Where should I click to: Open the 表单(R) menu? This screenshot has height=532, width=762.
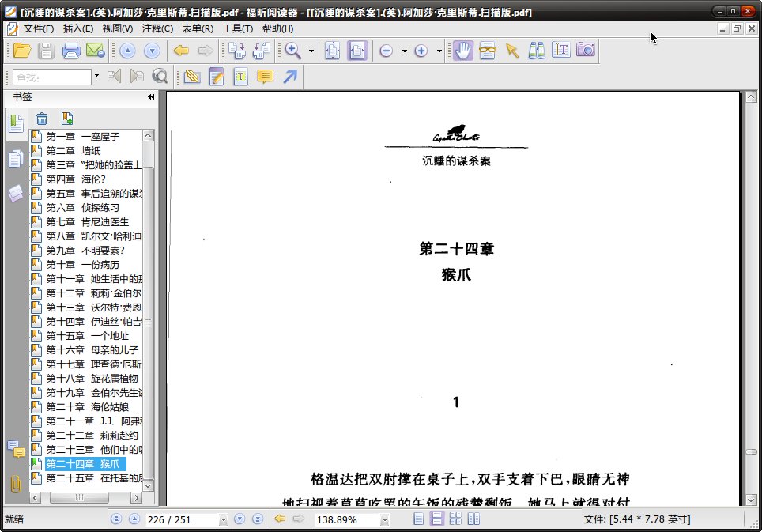(198, 28)
